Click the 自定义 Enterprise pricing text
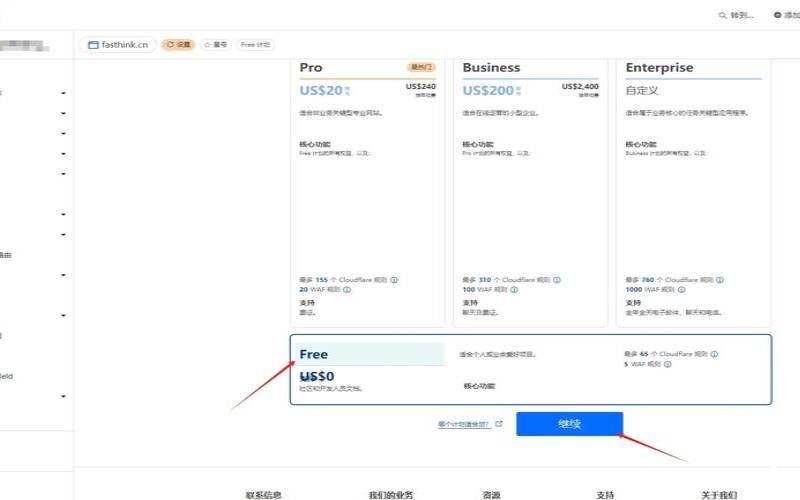This screenshot has width=800, height=500. (642, 91)
